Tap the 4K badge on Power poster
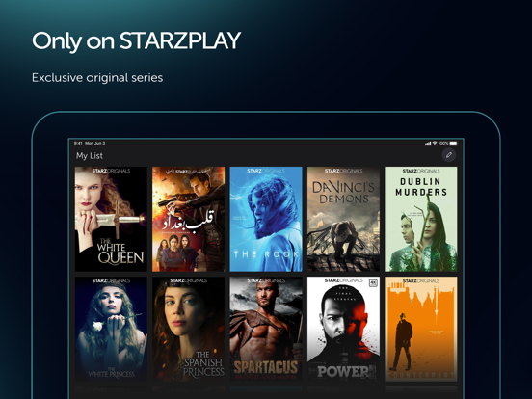532x399 pixels. click(x=373, y=282)
